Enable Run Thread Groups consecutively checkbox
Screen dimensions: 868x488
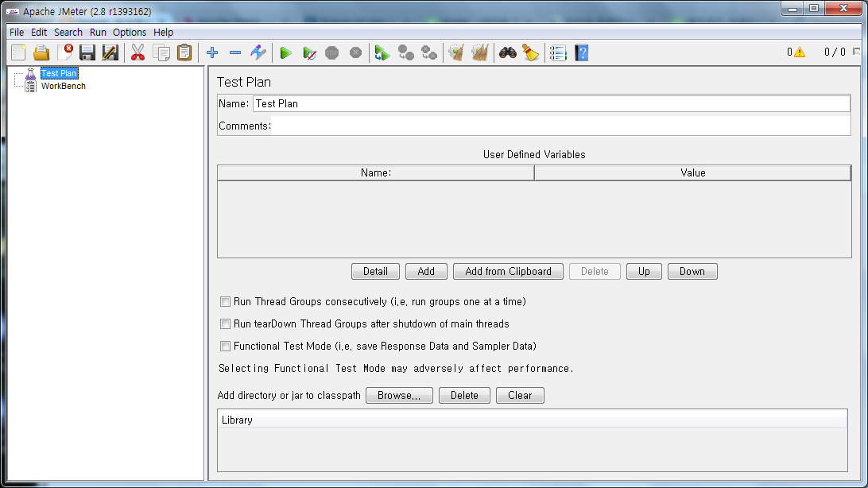[x=225, y=301]
